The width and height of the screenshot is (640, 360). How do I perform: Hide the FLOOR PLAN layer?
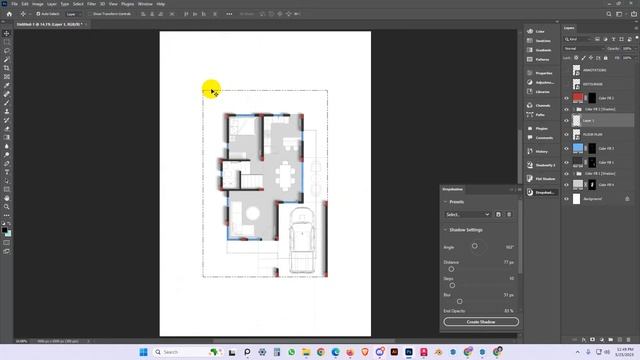pyautogui.click(x=566, y=134)
